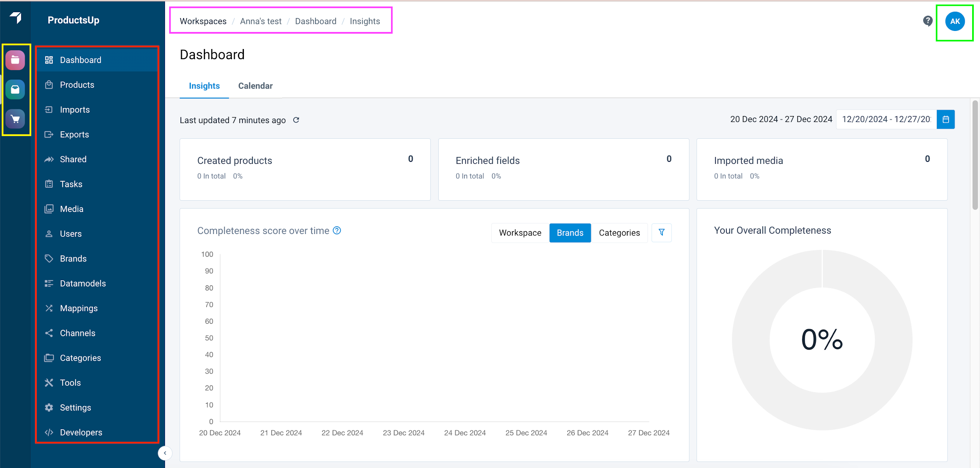The image size is (980, 468).
Task: Click the Workspaces breadcrumb link
Action: [x=203, y=21]
